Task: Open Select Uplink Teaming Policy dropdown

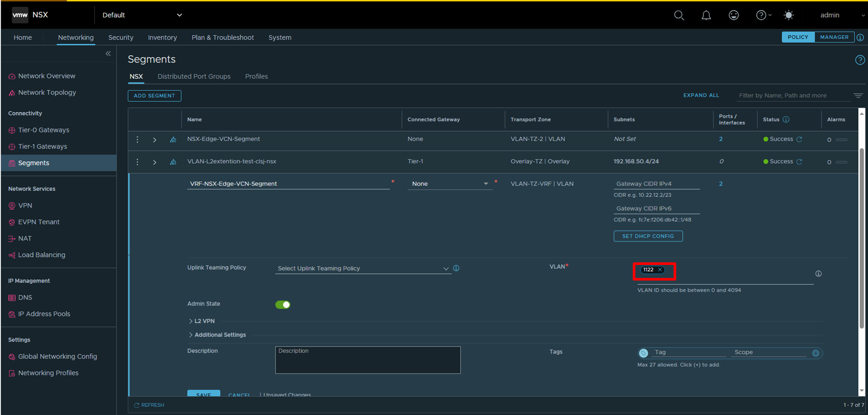Action: (x=363, y=268)
